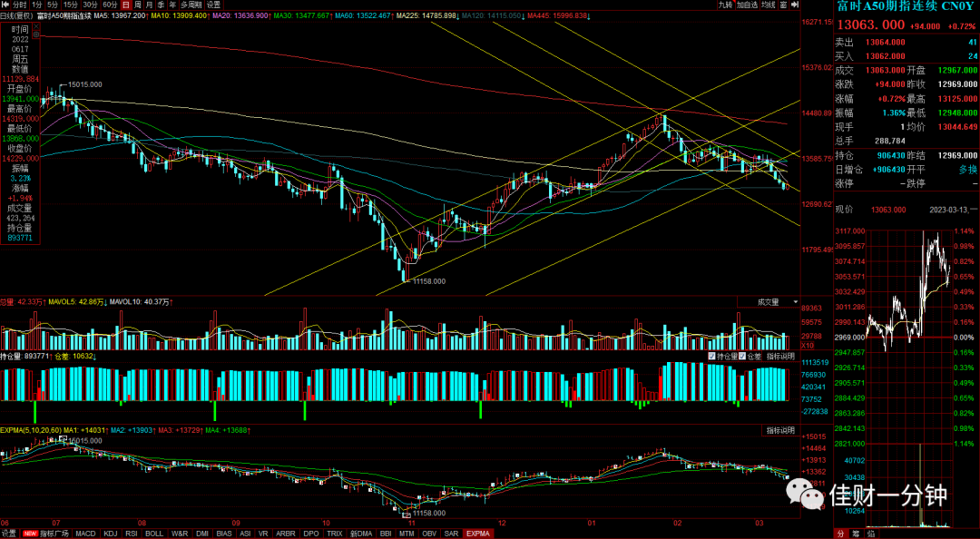Select the 15分 period

click(71, 5)
